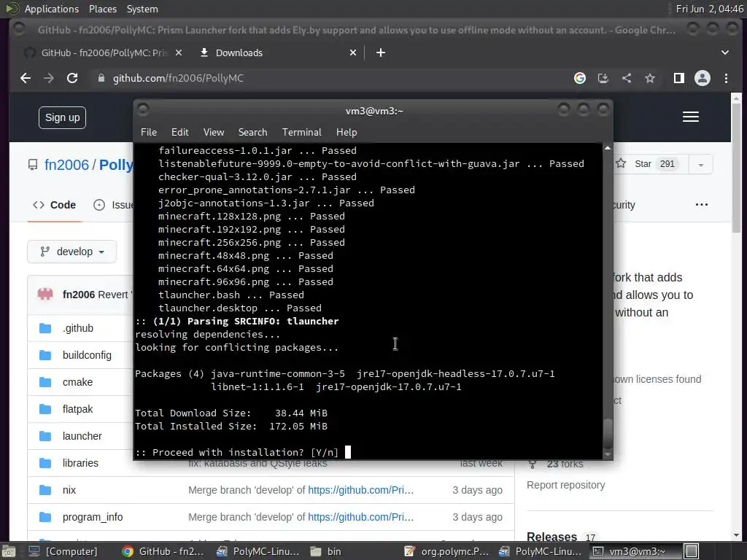Close the GitHub PollyMC tab

click(179, 52)
